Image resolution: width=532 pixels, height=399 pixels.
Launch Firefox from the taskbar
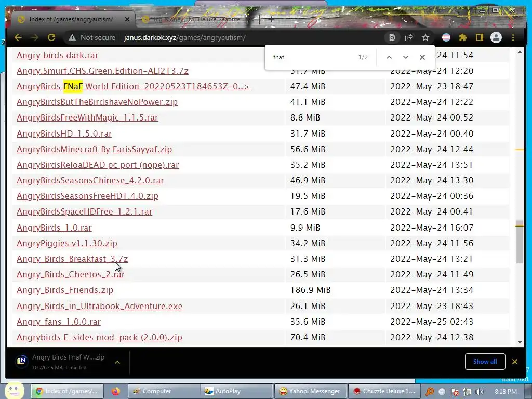(116, 391)
